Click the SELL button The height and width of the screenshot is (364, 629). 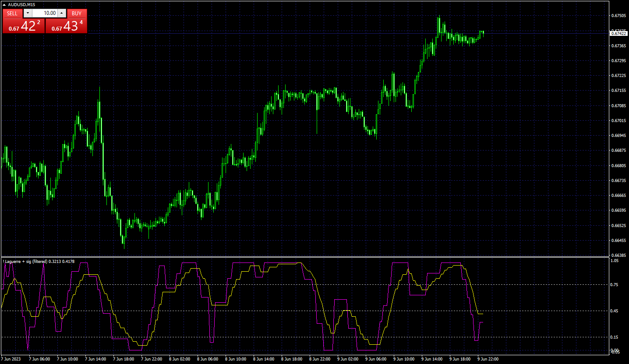pos(12,13)
